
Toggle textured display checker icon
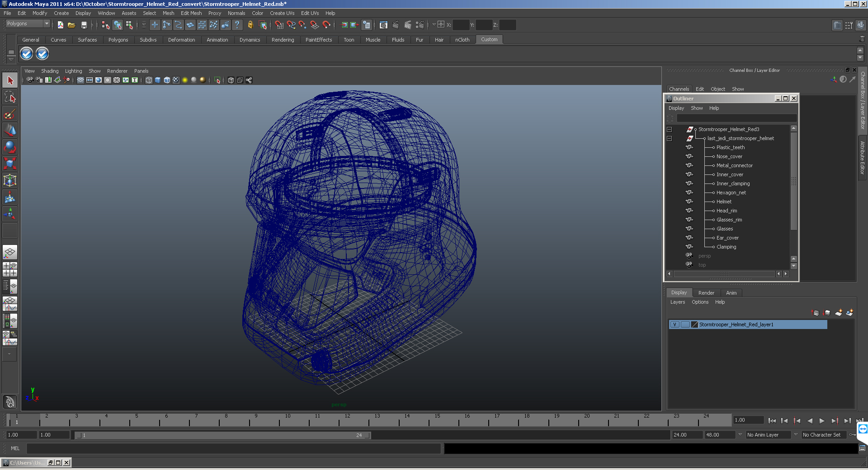pos(176,80)
